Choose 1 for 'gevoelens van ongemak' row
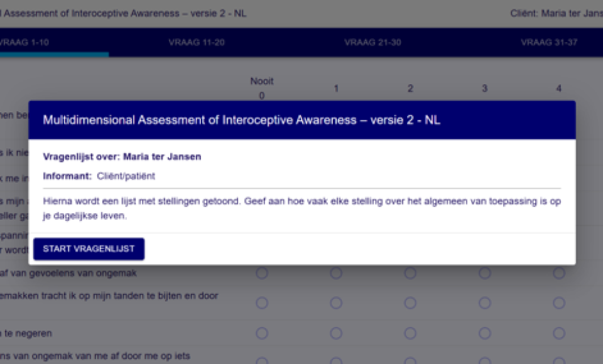This screenshot has height=364, width=603. [x=336, y=273]
